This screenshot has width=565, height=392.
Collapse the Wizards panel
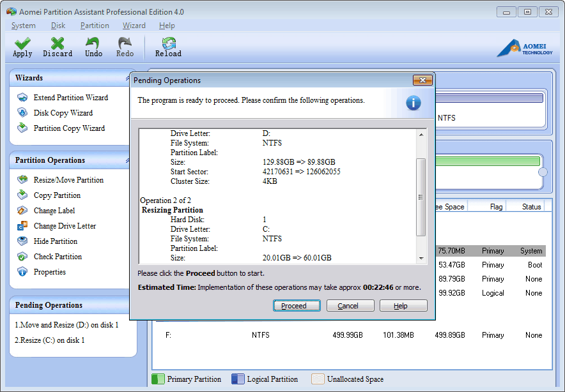click(128, 78)
